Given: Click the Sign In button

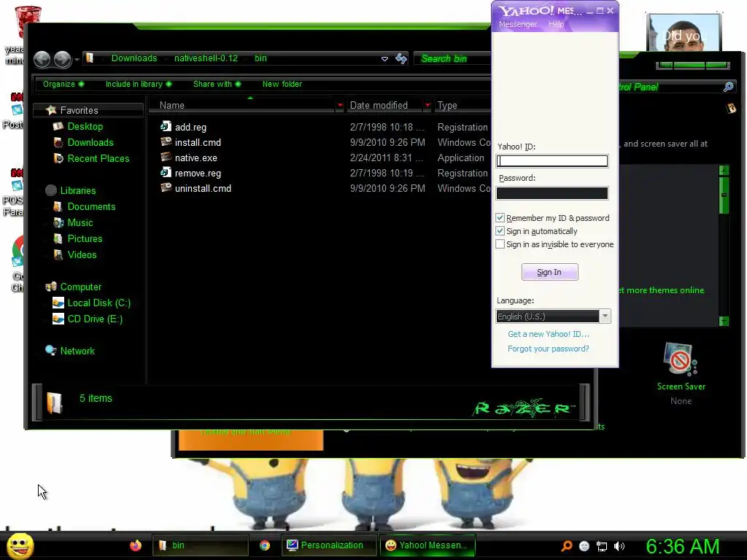Looking at the screenshot, I should 550,272.
